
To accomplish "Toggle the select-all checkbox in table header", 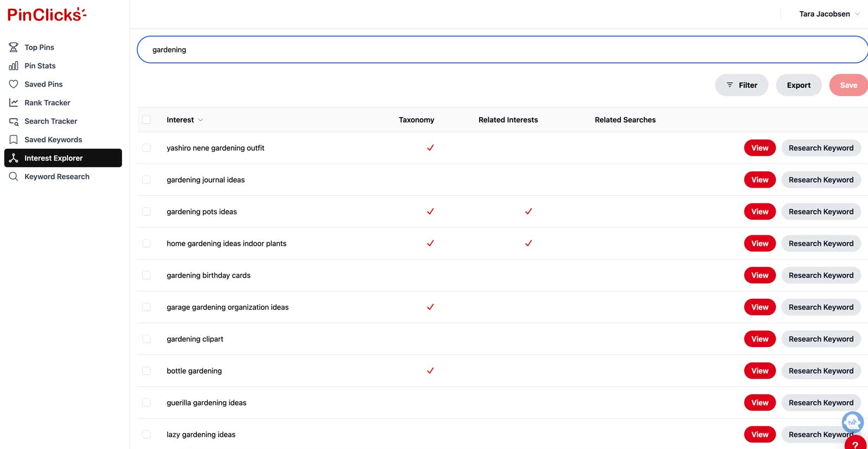I will click(146, 120).
